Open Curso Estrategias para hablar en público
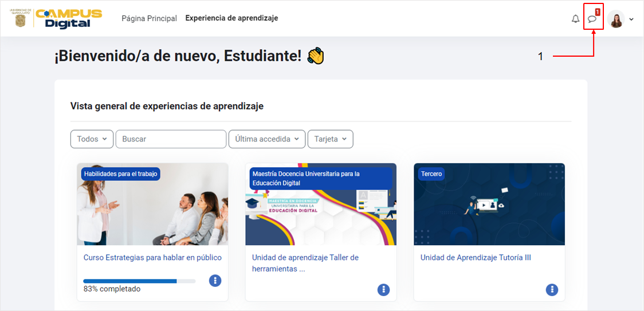The height and width of the screenshot is (311, 644). point(152,258)
